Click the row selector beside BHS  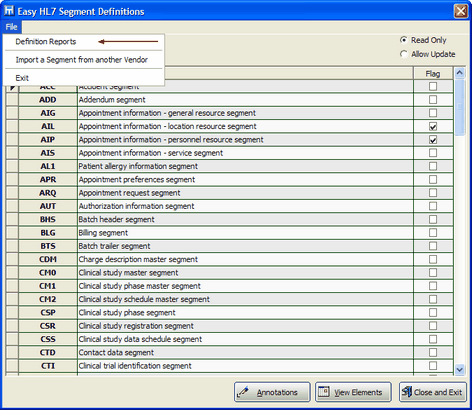pyautogui.click(x=12, y=220)
